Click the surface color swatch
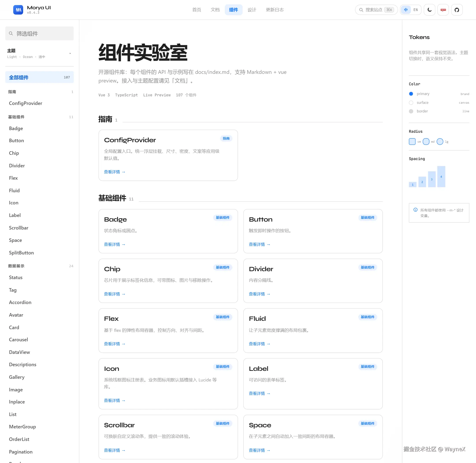The height and width of the screenshot is (463, 476). tap(411, 103)
